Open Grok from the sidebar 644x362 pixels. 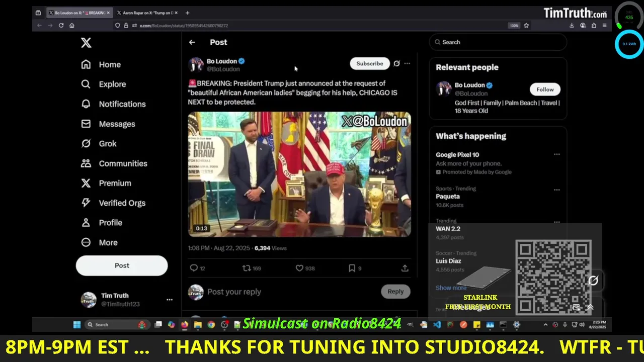point(99,143)
